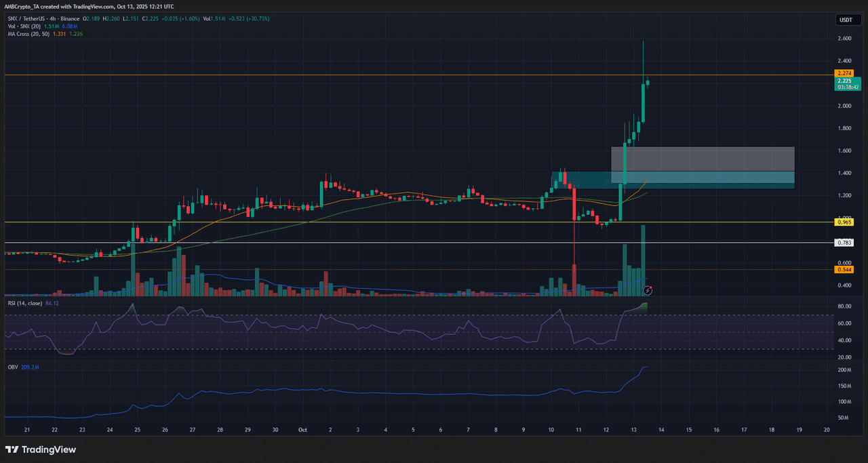Click the orange 2.274 price label
The image size is (868, 463).
coord(845,73)
